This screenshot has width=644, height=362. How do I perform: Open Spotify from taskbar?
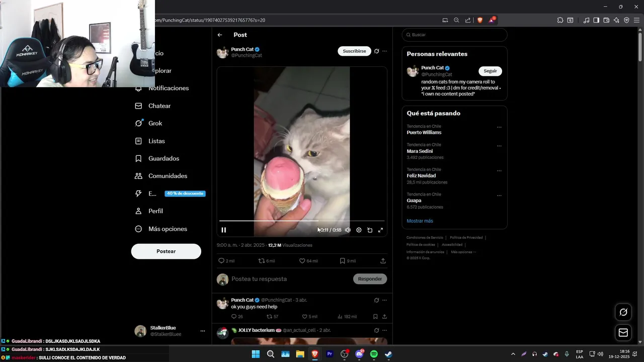pos(374,354)
